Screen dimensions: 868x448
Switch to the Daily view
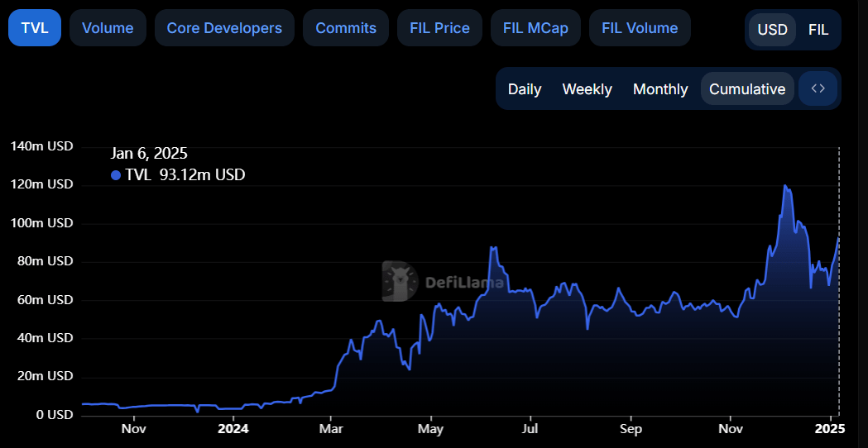click(x=525, y=89)
